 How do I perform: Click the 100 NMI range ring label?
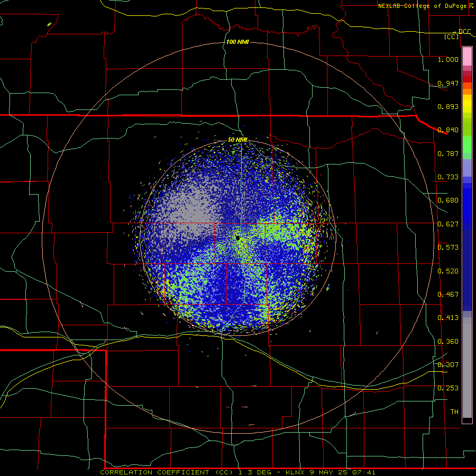237,42
